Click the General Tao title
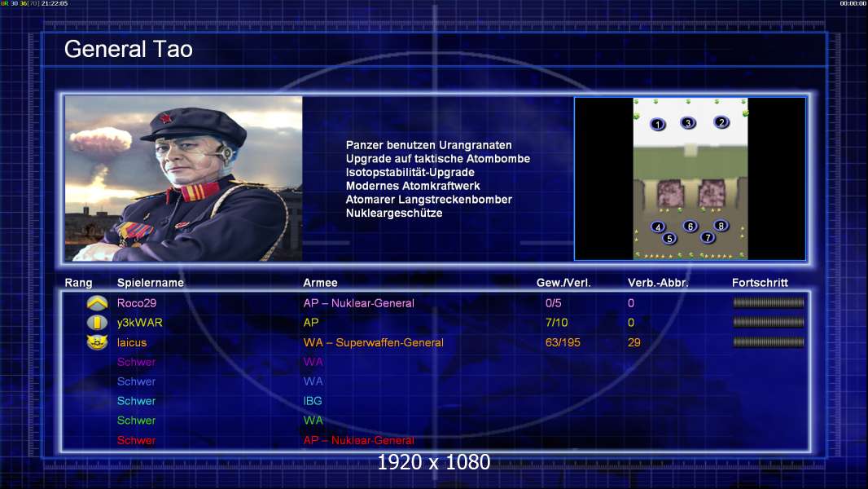This screenshot has height=489, width=868. [129, 49]
